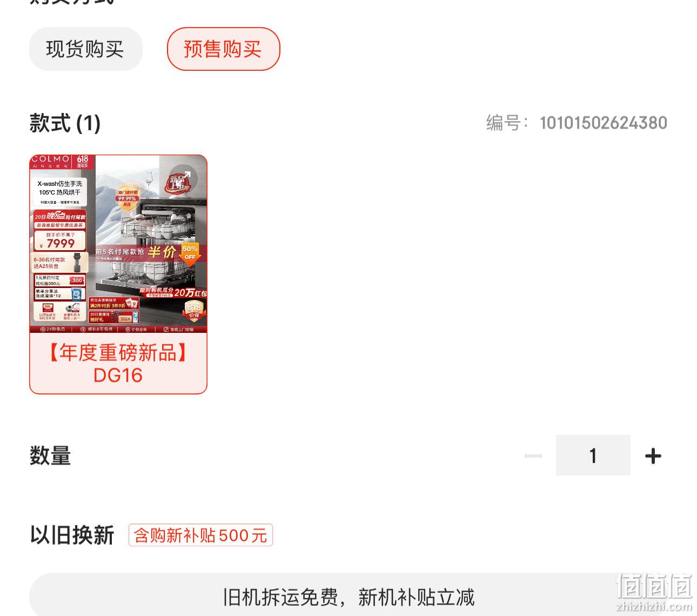This screenshot has height=616, width=697.
Task: Tap the 旧机拆运免费，新机补贴立减 banner
Action: tap(348, 597)
